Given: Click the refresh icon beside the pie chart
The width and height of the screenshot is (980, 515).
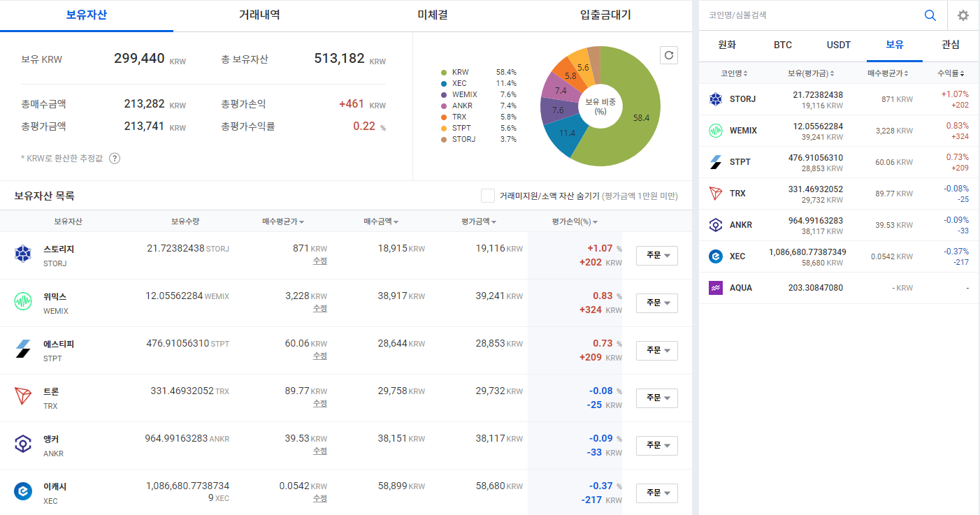Looking at the screenshot, I should 669,55.
